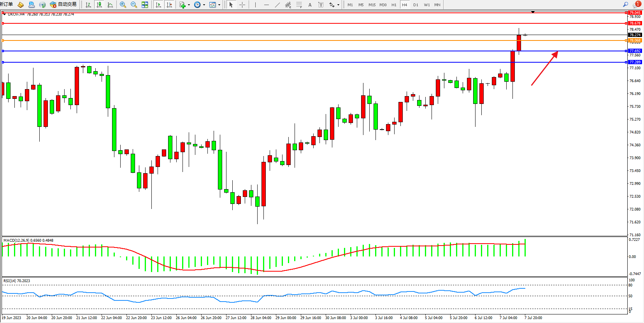Image resolution: width=644 pixels, height=323 pixels.
Task: Pick the draw trendline tool
Action: click(x=277, y=5)
